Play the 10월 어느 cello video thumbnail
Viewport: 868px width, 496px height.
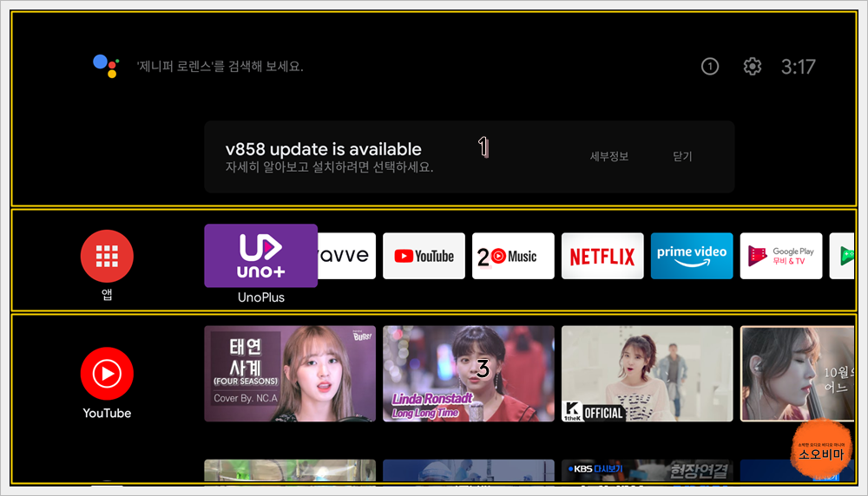[x=797, y=373]
